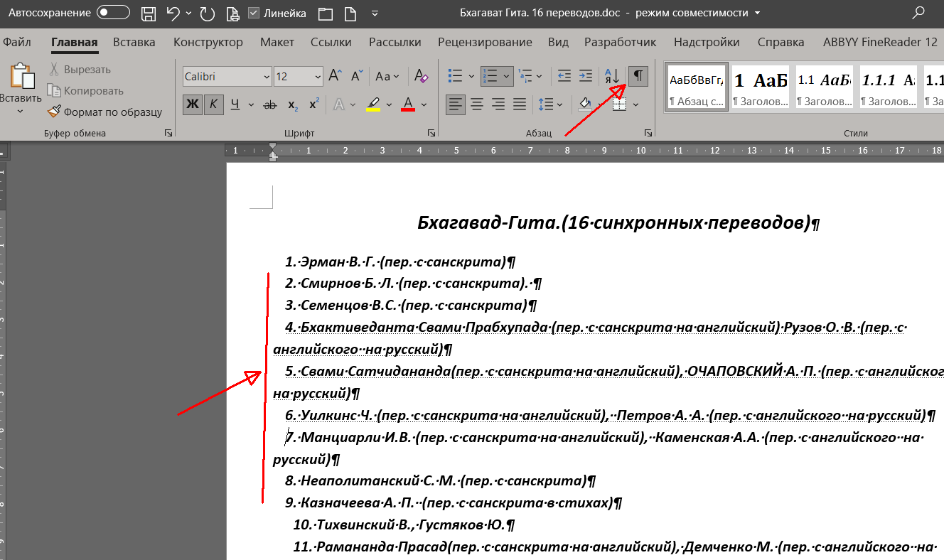Click Копировать (Copy) button
The height and width of the screenshot is (560, 944).
85,91
